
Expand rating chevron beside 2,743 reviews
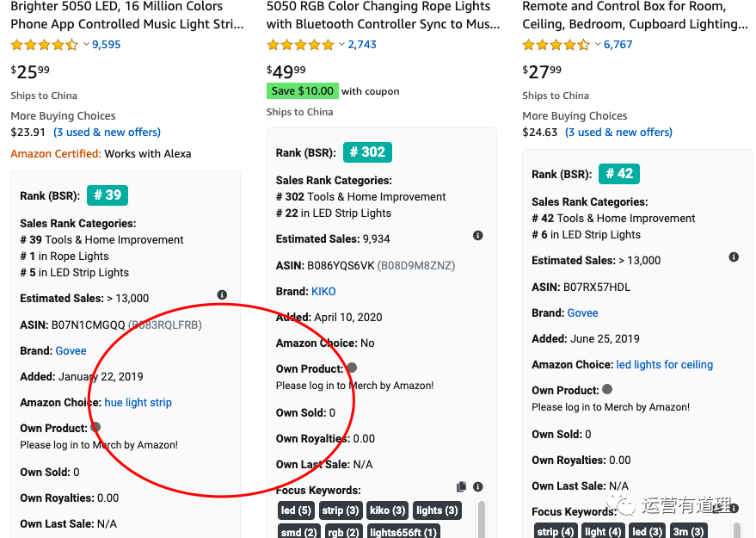[x=341, y=45]
